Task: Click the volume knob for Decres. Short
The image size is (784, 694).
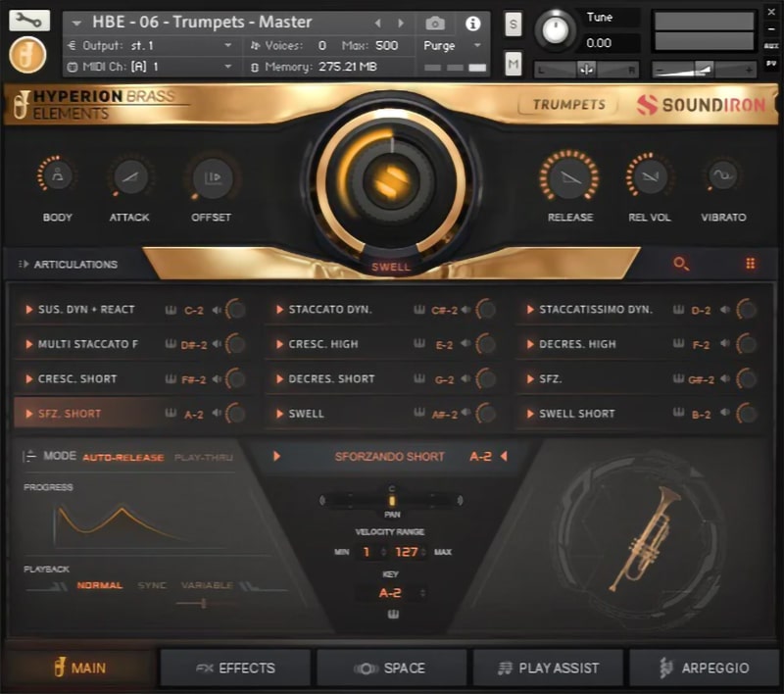Action: point(485,379)
